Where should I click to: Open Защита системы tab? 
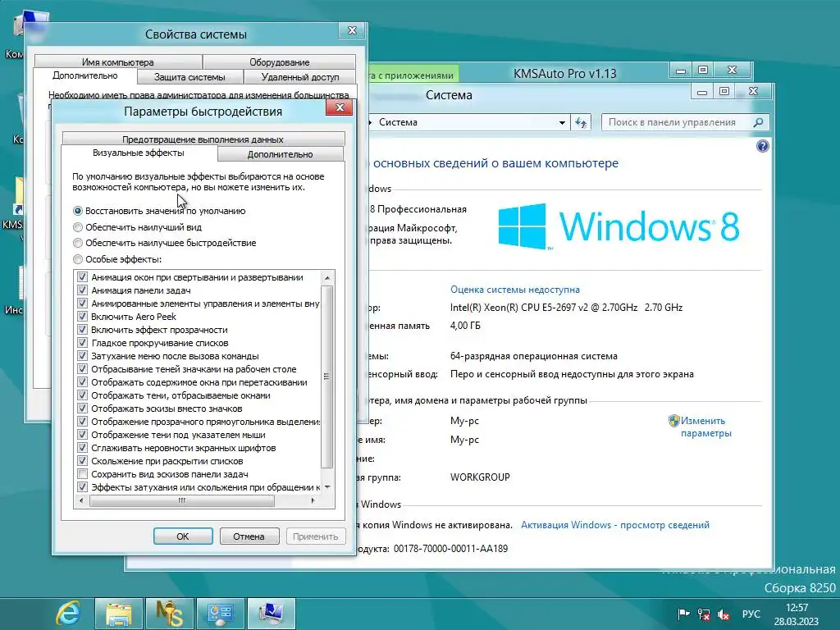click(189, 77)
